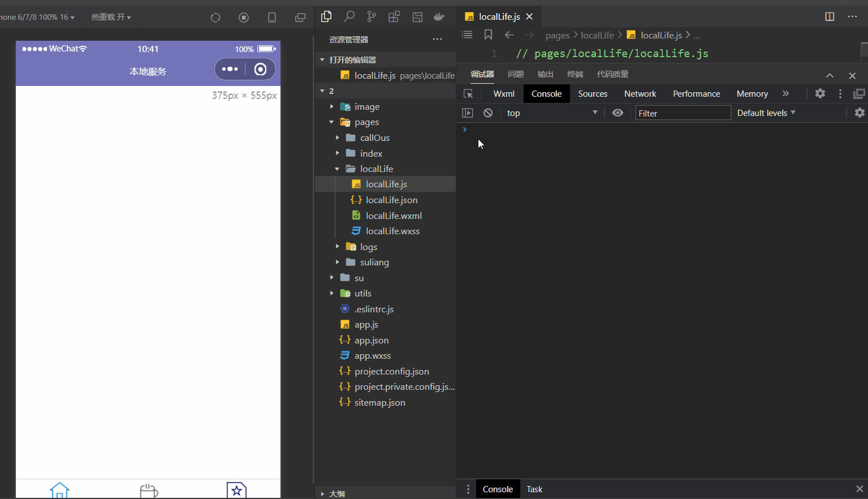Toggle the phone device icon
Screen dimensions: 868x499
[272, 18]
